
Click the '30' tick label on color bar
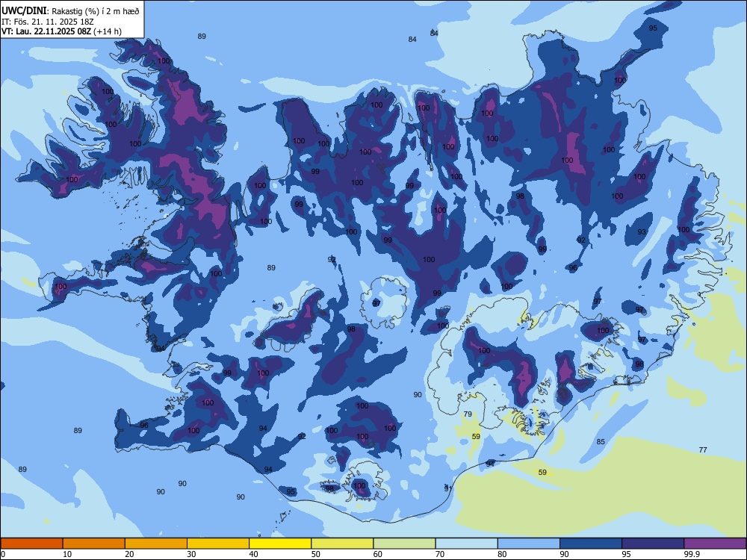[x=191, y=554]
